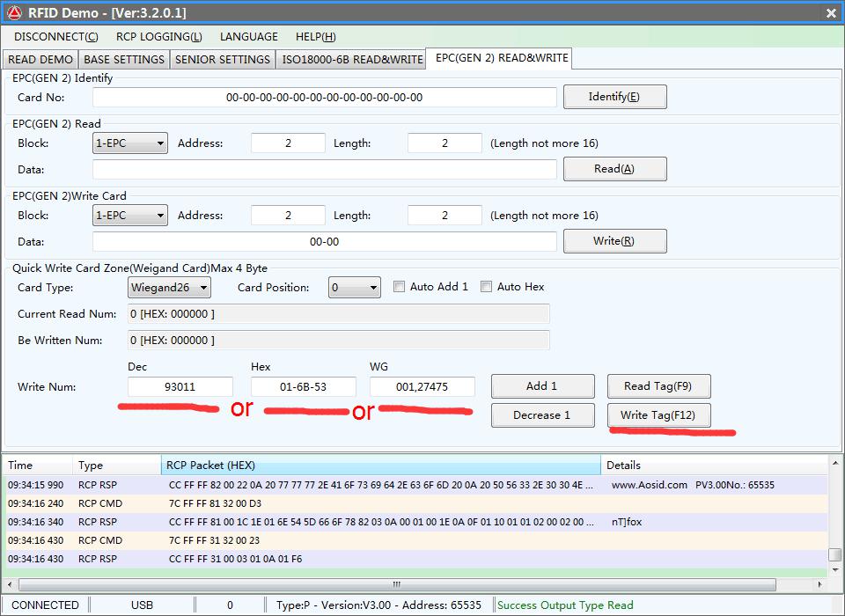Image resolution: width=845 pixels, height=616 pixels.
Task: Switch to the BASE SETTINGS tab
Action: [x=124, y=60]
